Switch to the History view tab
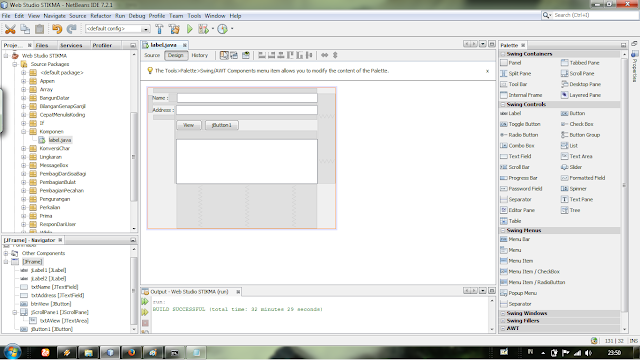 coord(200,56)
